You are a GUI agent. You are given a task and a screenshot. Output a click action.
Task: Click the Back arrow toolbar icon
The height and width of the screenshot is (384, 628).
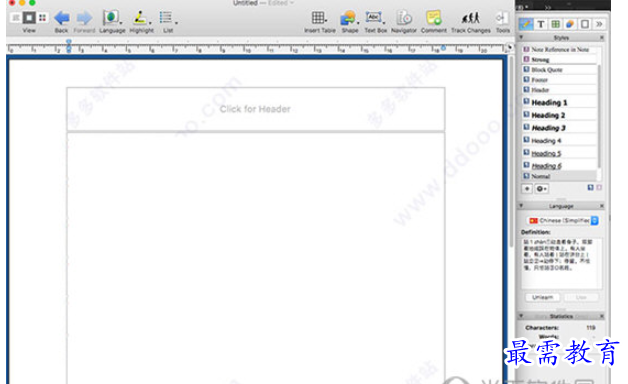[62, 18]
